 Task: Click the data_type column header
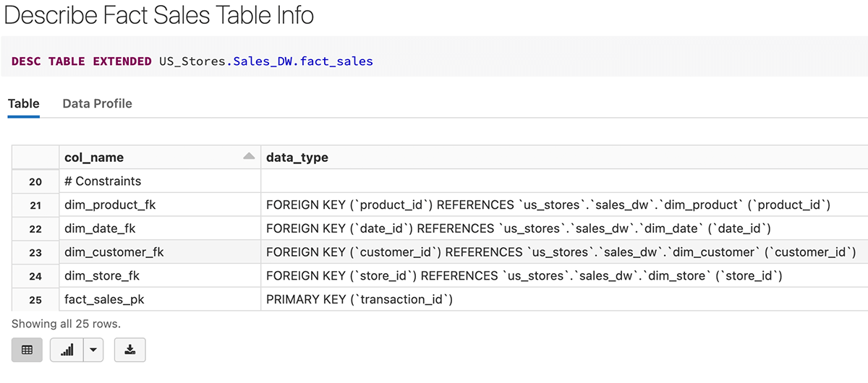[297, 158]
